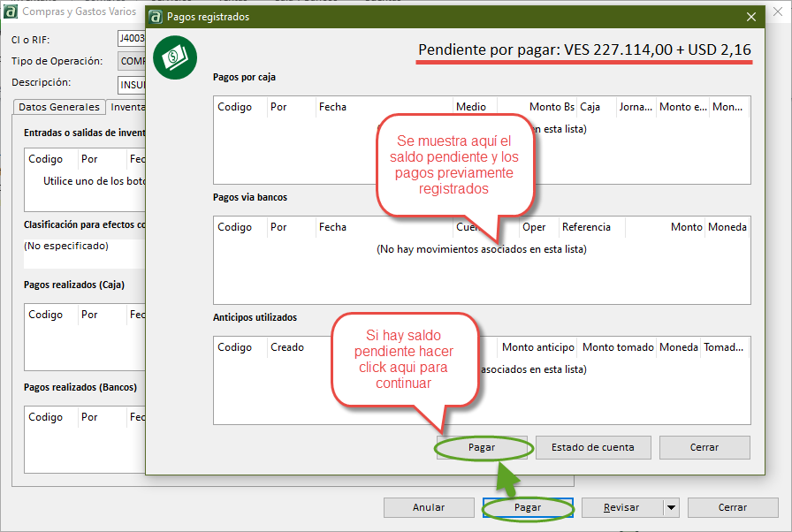The width and height of the screenshot is (792, 532).
Task: Switch to the Datos Generales tab
Action: [x=59, y=107]
